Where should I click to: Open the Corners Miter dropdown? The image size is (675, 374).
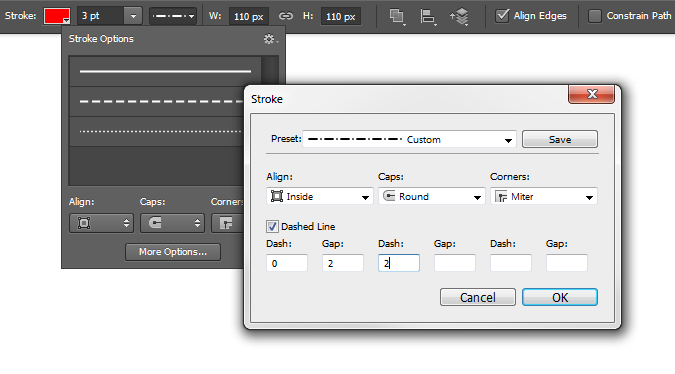coord(544,197)
